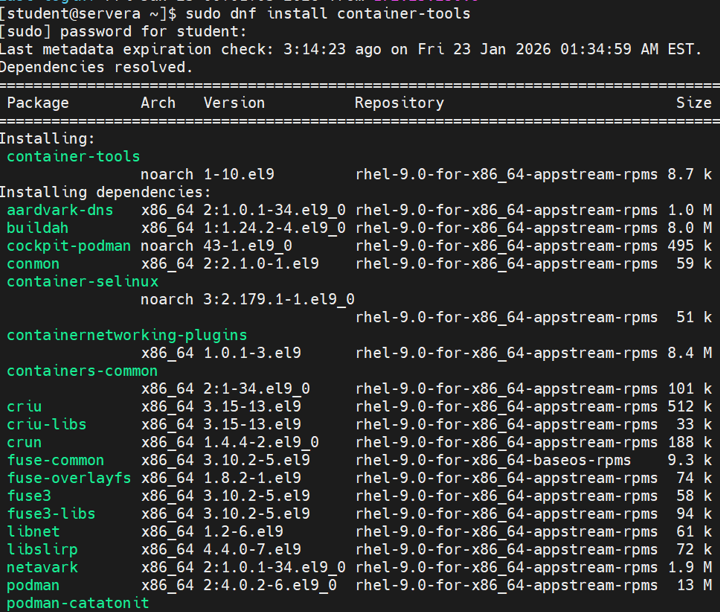Image resolution: width=720 pixels, height=612 pixels.
Task: Click the 'Size' column header
Action: point(693,103)
